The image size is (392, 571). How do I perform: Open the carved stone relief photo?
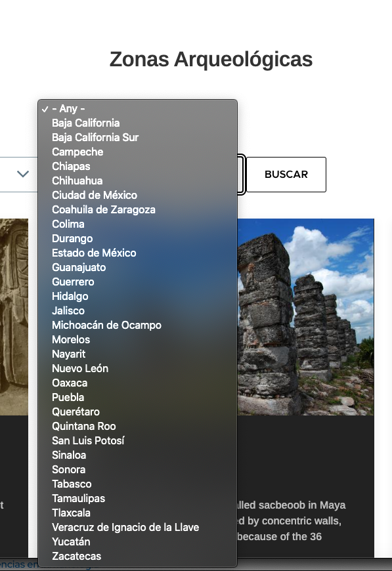click(x=14, y=317)
